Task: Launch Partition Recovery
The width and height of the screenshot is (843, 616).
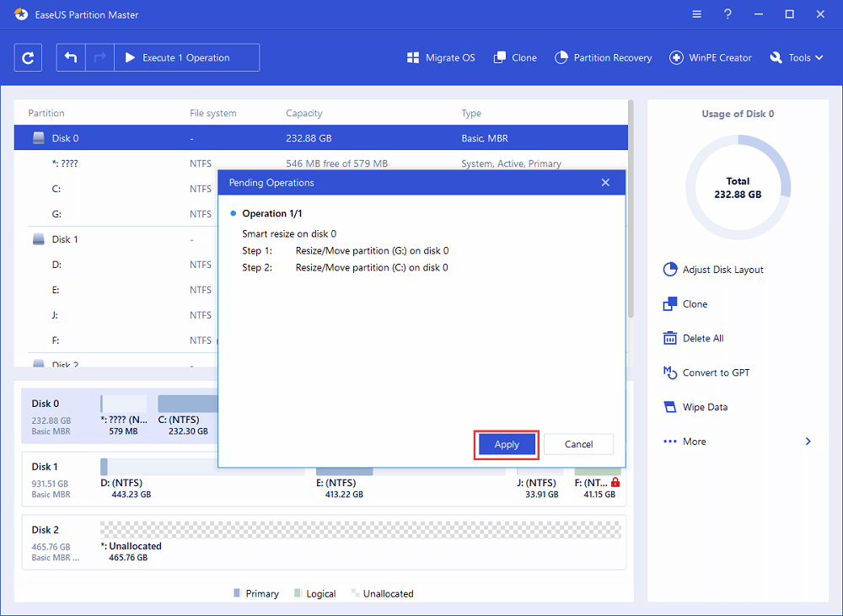Action: [604, 57]
